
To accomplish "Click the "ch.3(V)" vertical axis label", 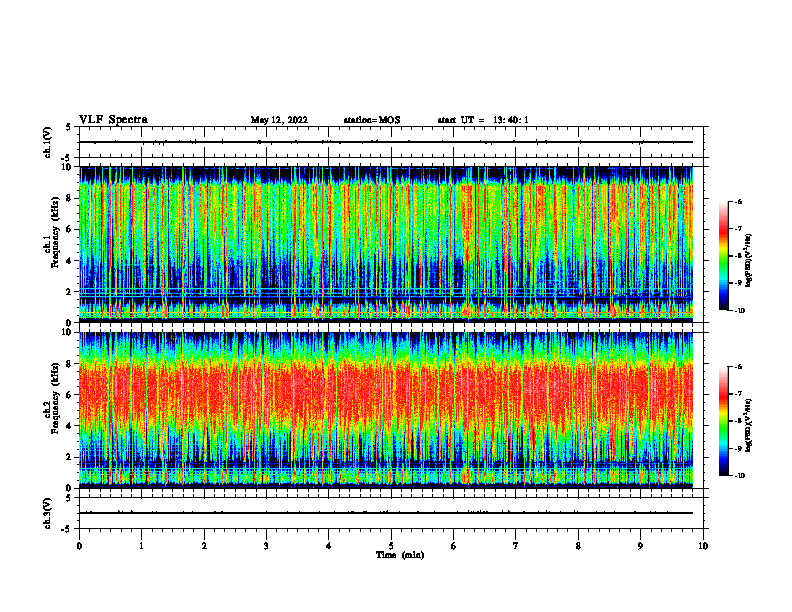I will (48, 513).
